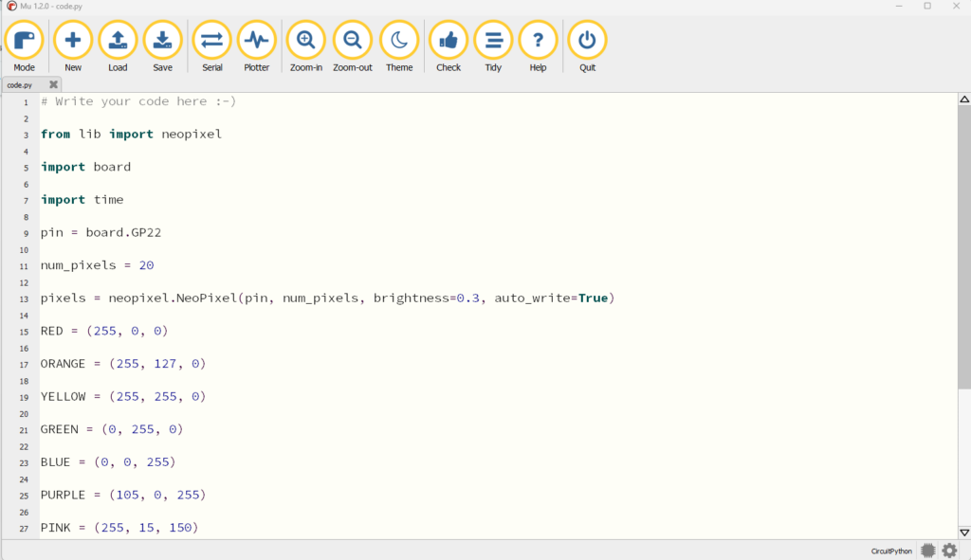
Task: Close the code.py tab
Action: [53, 85]
